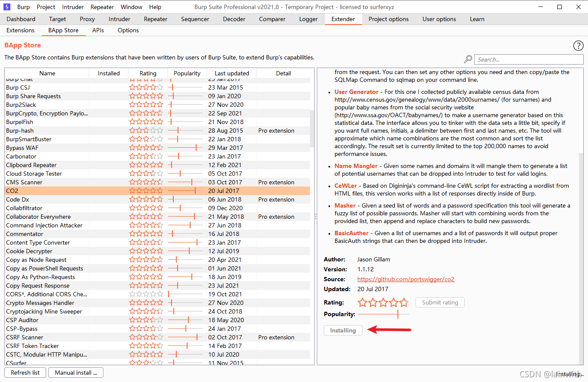The height and width of the screenshot is (382, 588).
Task: Select the CMS Scanner extension row
Action: coord(157,182)
